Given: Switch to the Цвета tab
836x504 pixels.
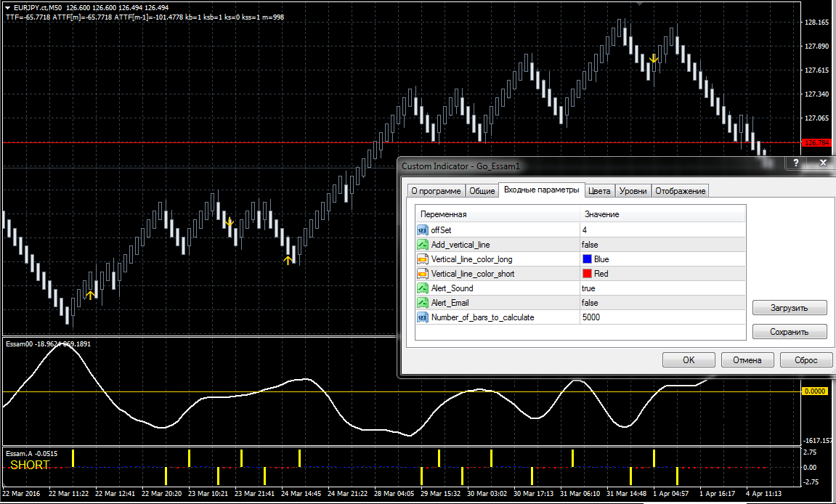Looking at the screenshot, I should click(x=599, y=191).
